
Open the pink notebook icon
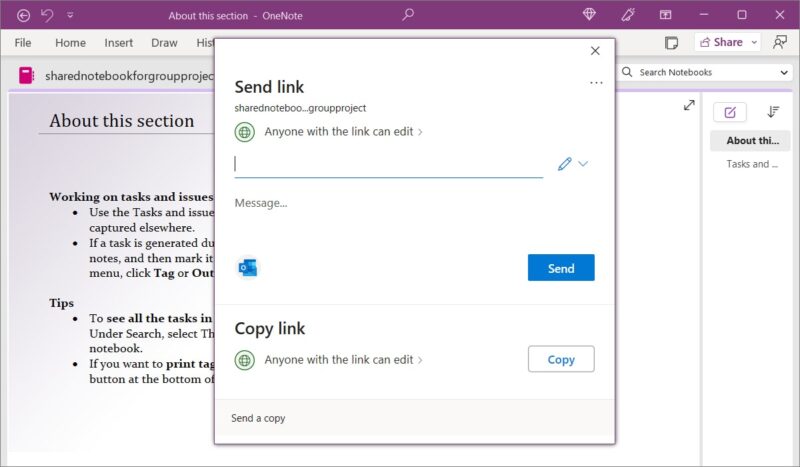[26, 76]
